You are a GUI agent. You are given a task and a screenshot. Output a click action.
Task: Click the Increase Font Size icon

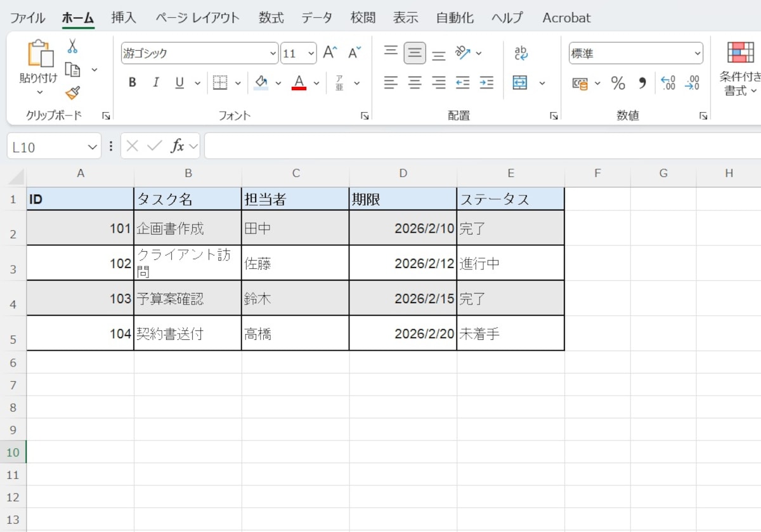click(328, 53)
